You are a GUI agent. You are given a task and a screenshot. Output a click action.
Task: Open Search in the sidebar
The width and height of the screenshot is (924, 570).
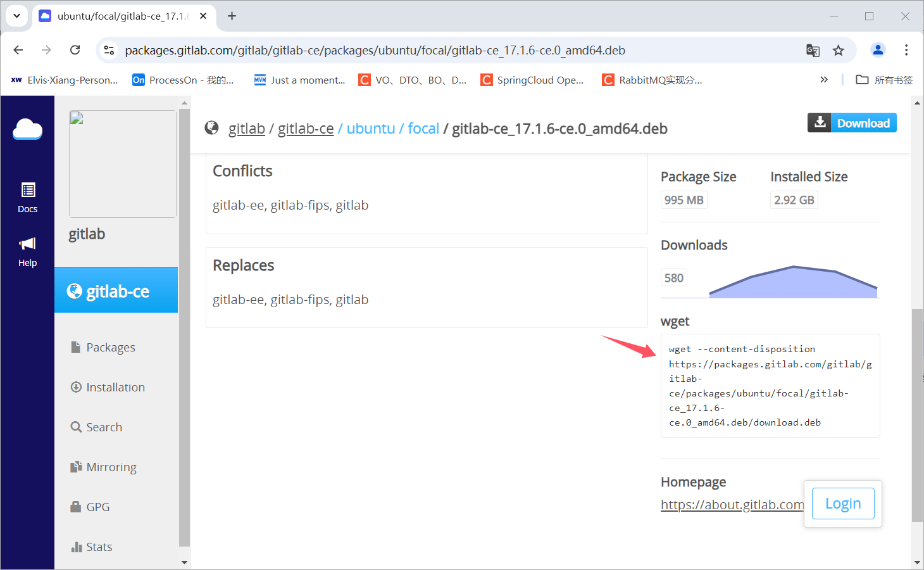coord(97,427)
